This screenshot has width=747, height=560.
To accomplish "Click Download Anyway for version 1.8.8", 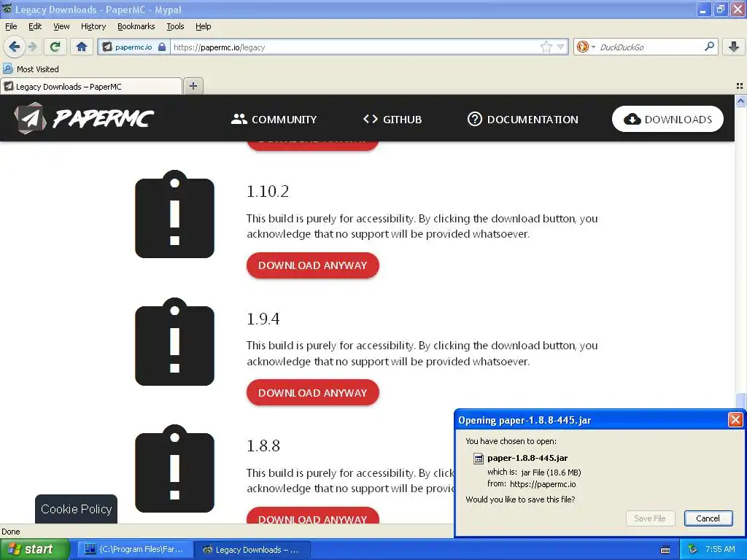I will (312, 516).
